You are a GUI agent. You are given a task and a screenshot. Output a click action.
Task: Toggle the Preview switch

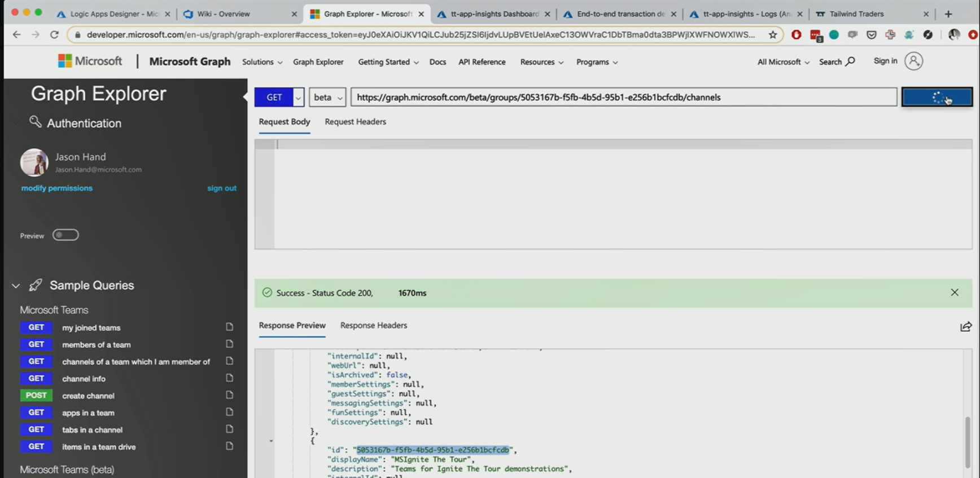point(65,235)
